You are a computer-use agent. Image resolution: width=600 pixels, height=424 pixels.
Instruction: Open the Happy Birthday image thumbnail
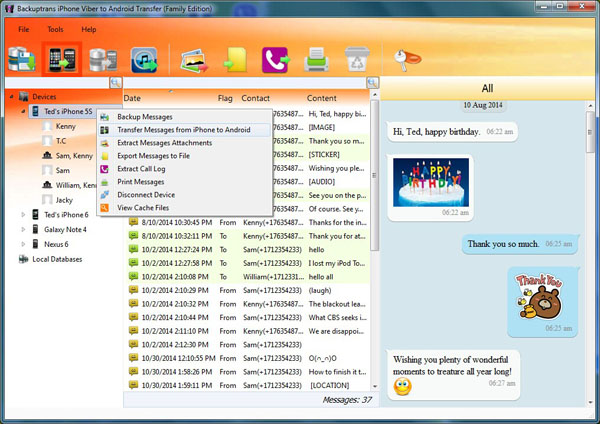point(430,182)
